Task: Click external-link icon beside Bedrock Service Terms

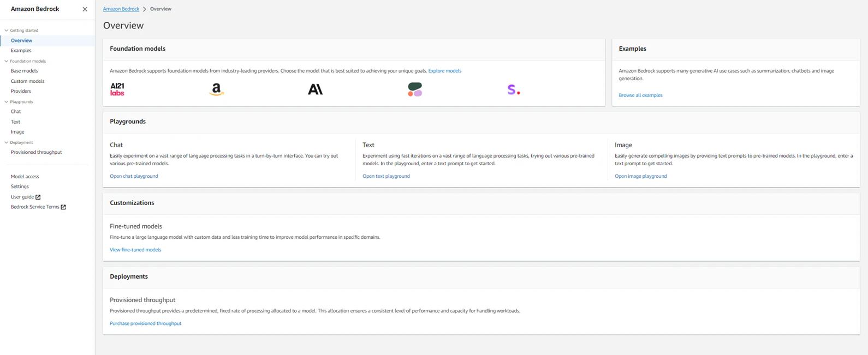Action: 63,207
